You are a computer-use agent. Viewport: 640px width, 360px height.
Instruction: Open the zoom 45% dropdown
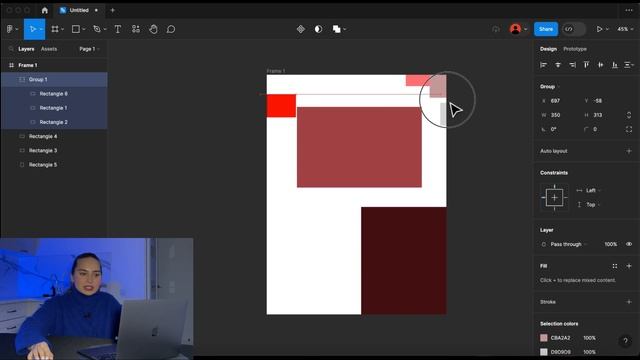[x=625, y=29]
